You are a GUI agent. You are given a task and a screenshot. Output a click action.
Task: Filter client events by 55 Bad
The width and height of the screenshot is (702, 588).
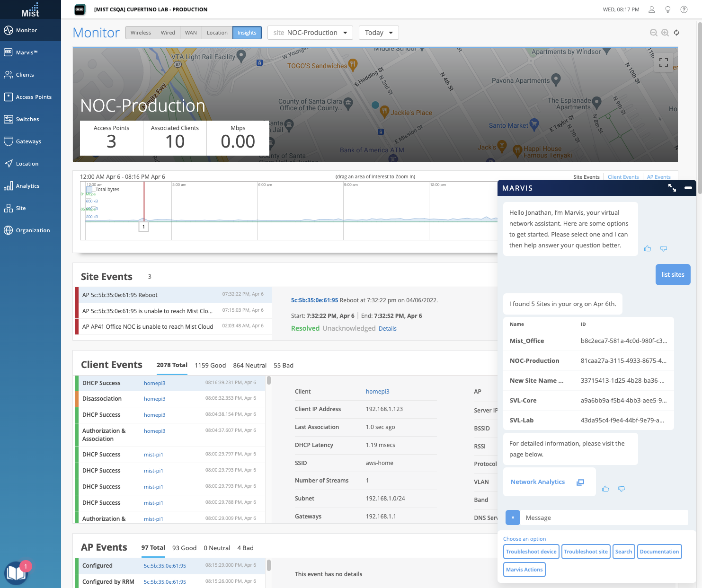click(x=283, y=365)
